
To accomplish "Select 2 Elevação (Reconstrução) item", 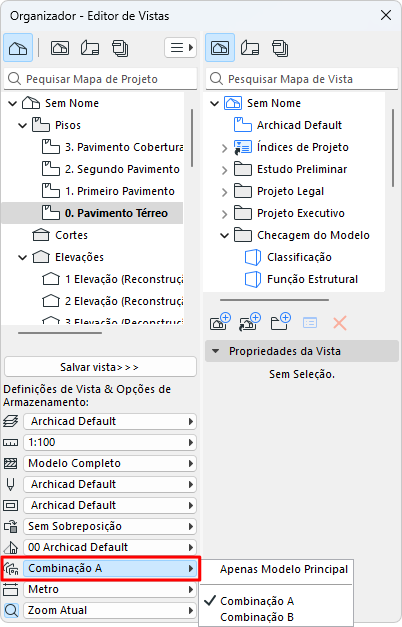I will [x=112, y=301].
